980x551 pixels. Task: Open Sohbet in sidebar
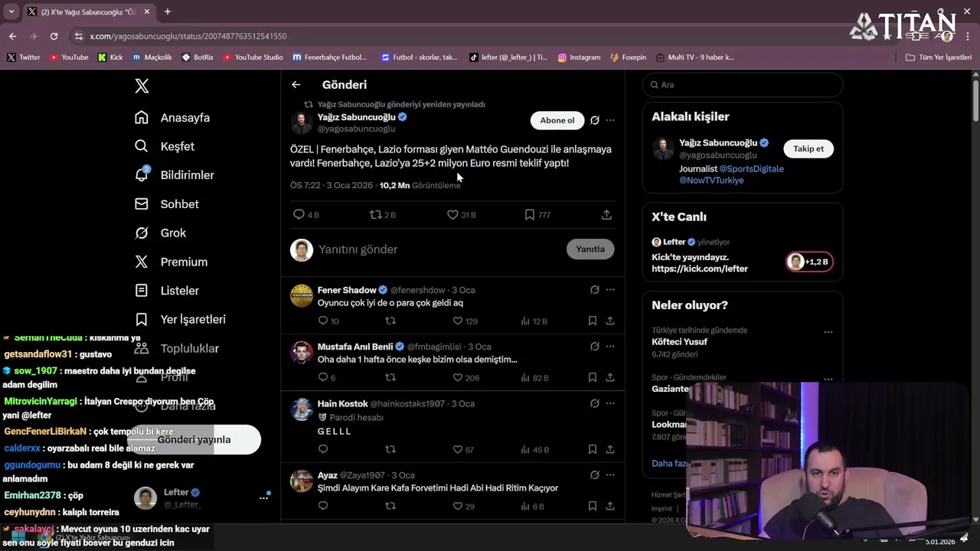[x=166, y=204]
